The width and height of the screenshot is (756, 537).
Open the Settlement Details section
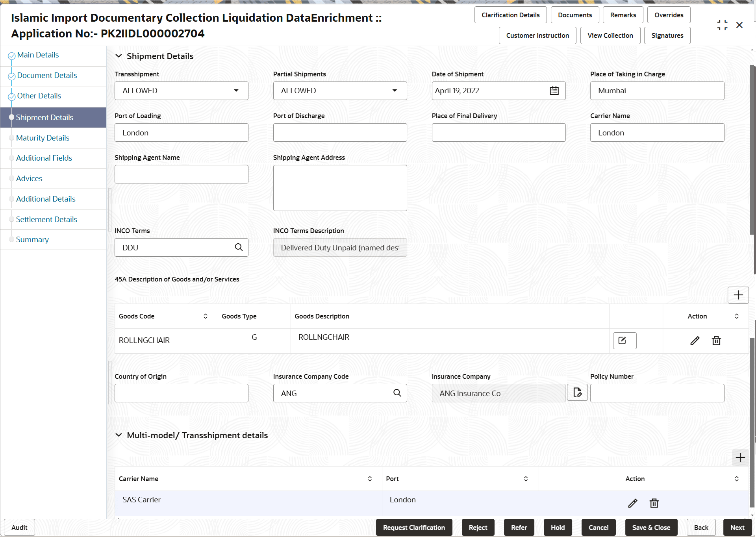[47, 219]
